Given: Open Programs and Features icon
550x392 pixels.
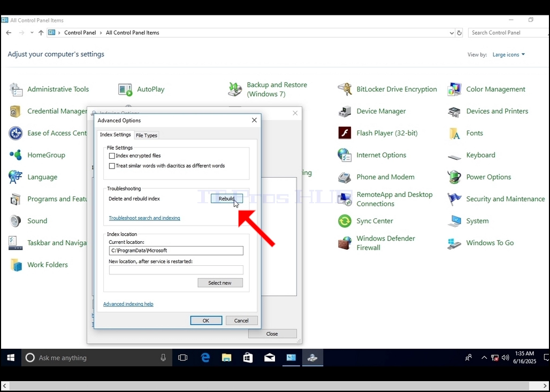Looking at the screenshot, I should 16,199.
